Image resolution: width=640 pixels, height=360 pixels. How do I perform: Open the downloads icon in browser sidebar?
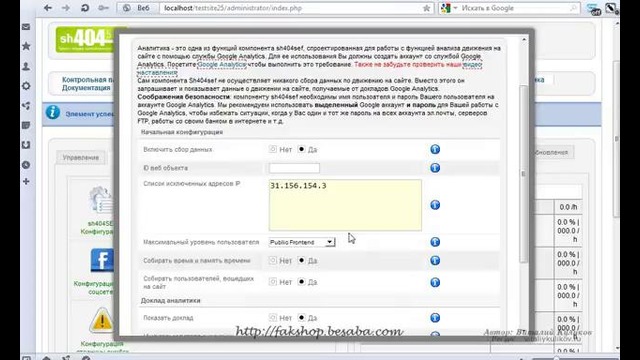coord(26,145)
